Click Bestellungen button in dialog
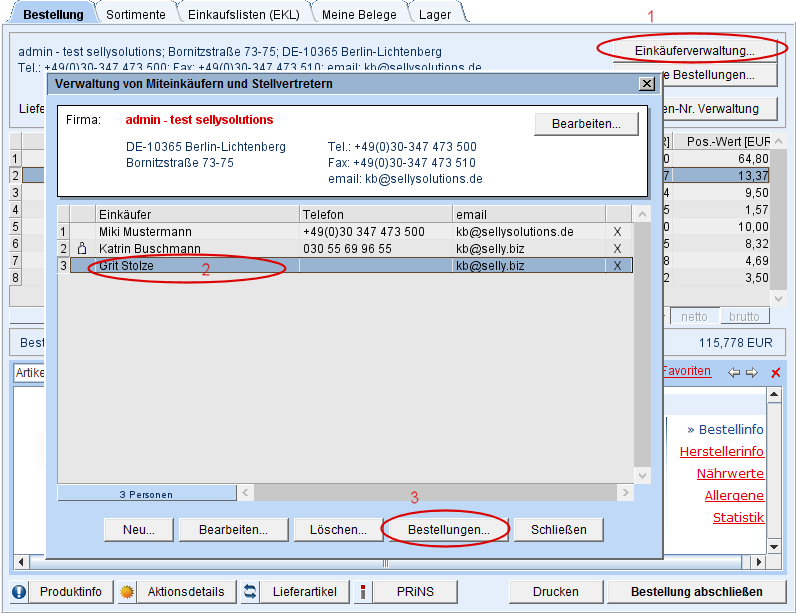The image size is (796, 613). click(x=446, y=529)
